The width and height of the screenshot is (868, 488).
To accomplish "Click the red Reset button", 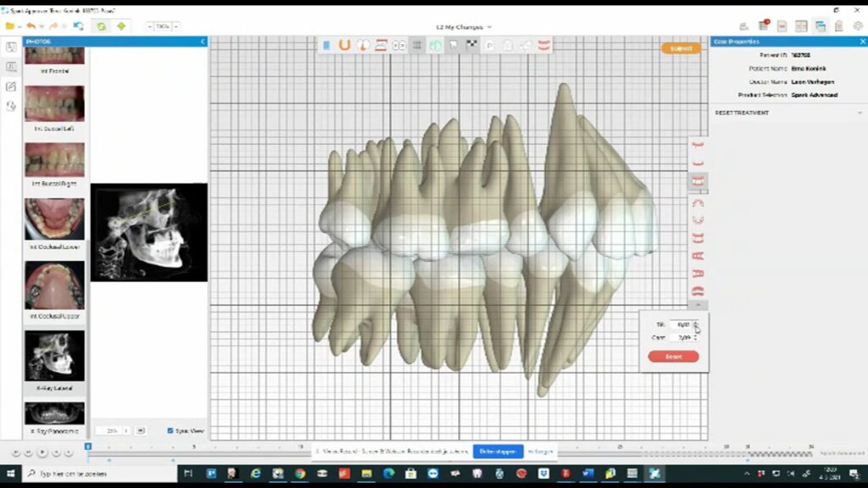I will click(673, 357).
